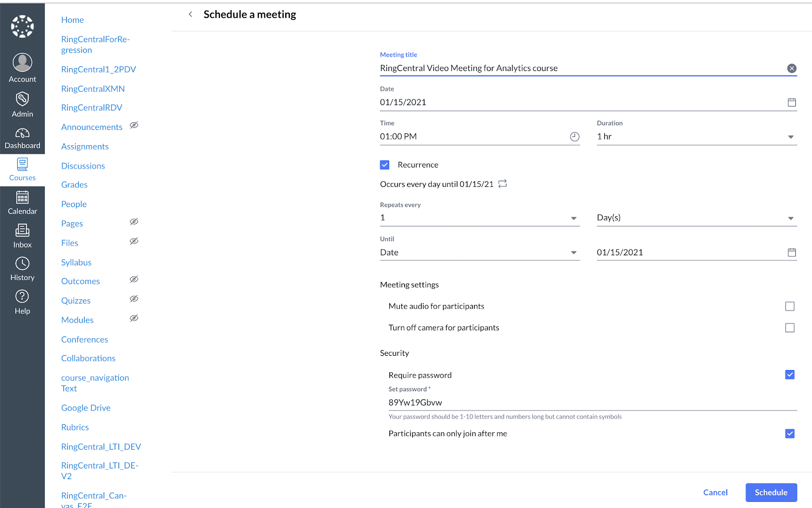Screen dimensions: 812x508
Task: Clear the meeting title with the X icon
Action: [791, 69]
